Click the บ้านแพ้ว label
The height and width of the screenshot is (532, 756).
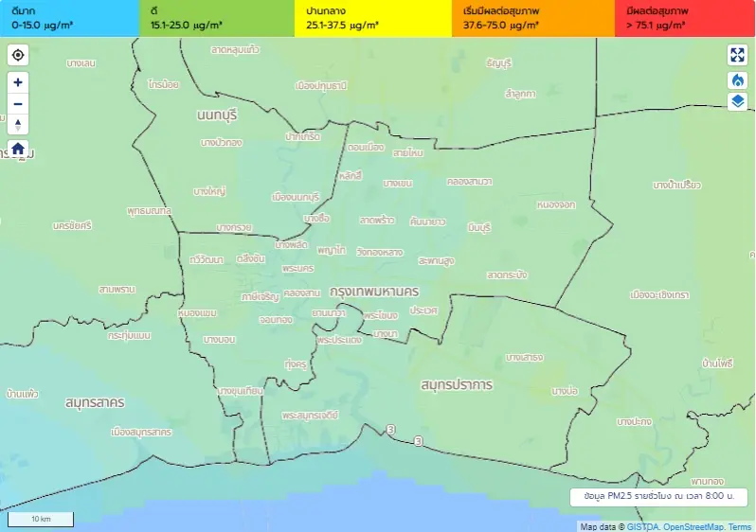coord(22,394)
